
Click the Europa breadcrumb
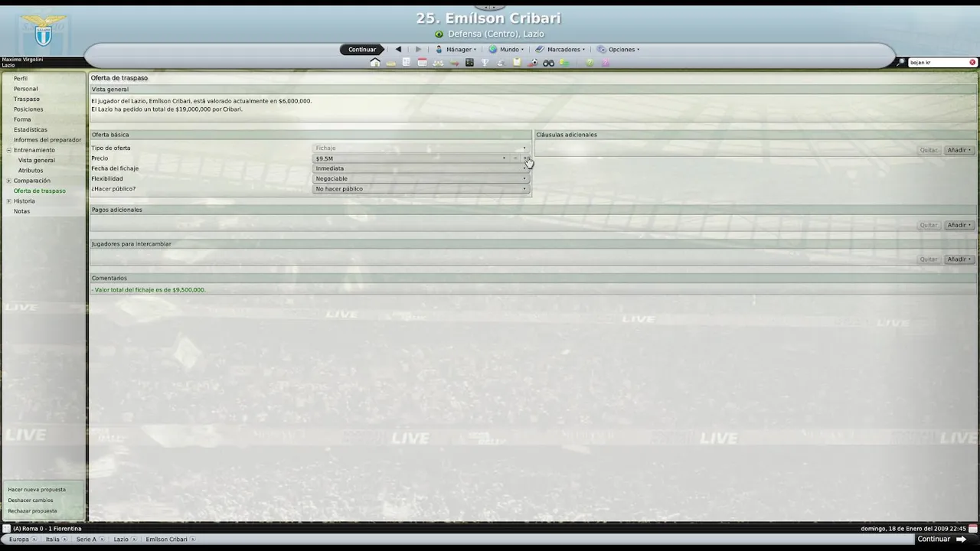click(19, 540)
